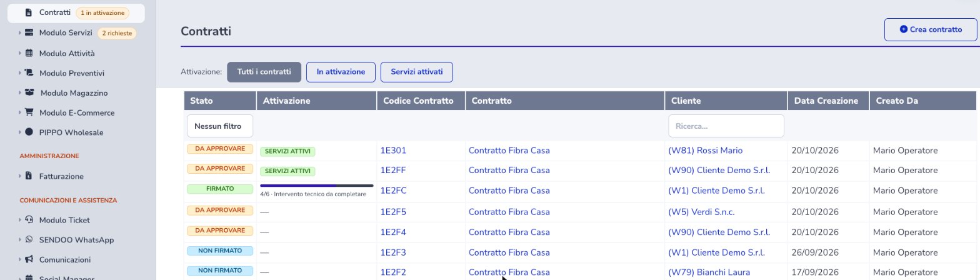Click NON FIRMATO badge on row 1E2F3
The height and width of the screenshot is (280, 980).
coord(219,251)
